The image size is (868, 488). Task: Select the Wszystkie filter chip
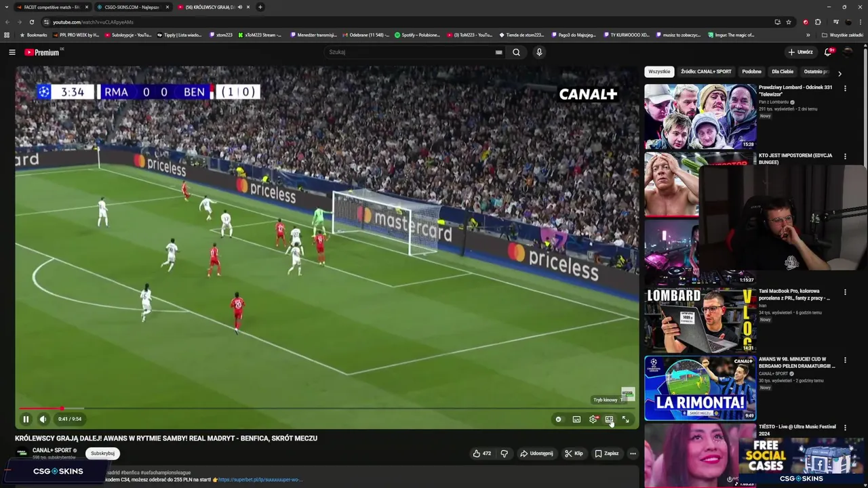point(659,72)
